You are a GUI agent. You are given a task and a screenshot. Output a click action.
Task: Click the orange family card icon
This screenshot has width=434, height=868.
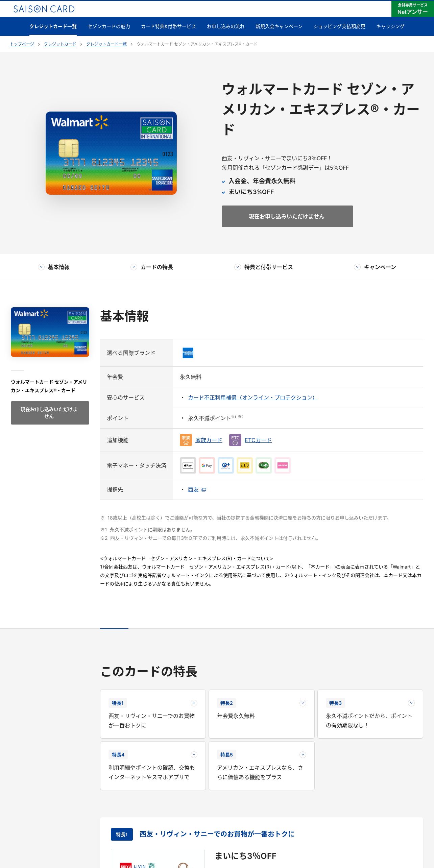186,440
